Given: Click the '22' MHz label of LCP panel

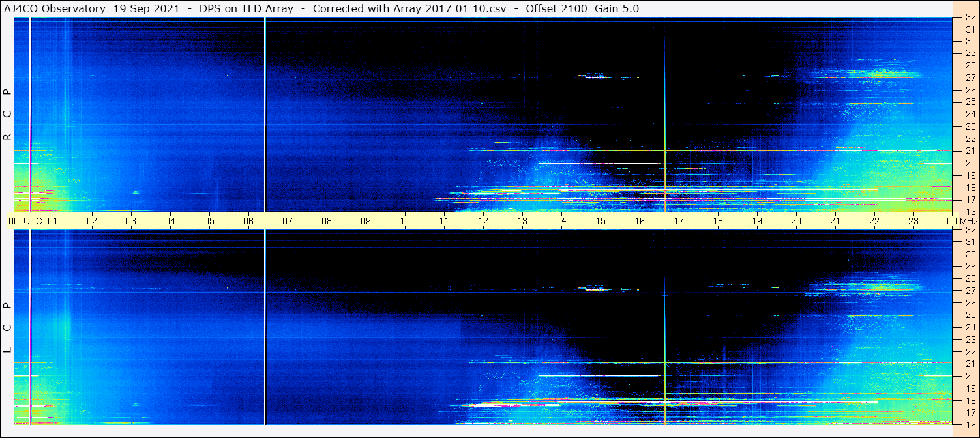Looking at the screenshot, I should click(970, 351).
